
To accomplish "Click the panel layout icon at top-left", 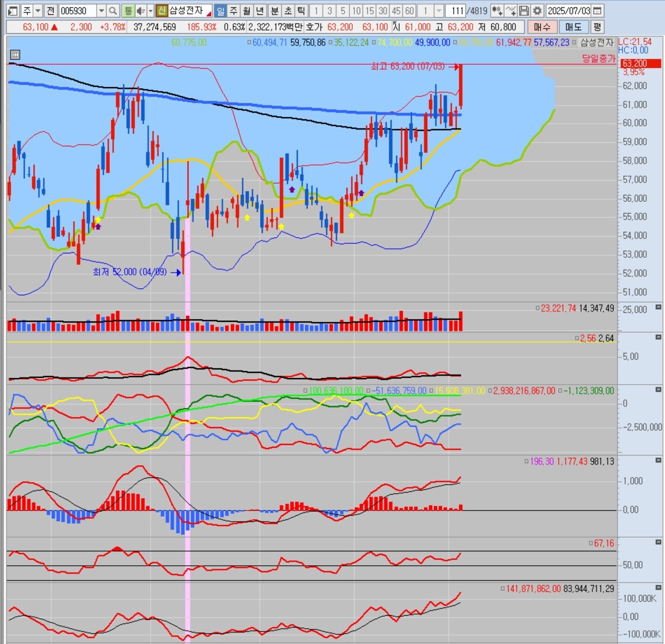I will click(13, 11).
